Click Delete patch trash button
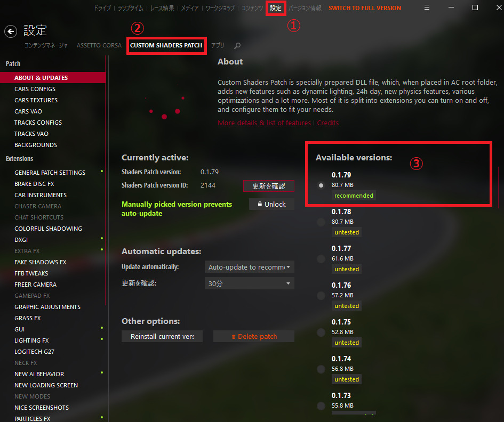The image size is (504, 422). coord(254,336)
